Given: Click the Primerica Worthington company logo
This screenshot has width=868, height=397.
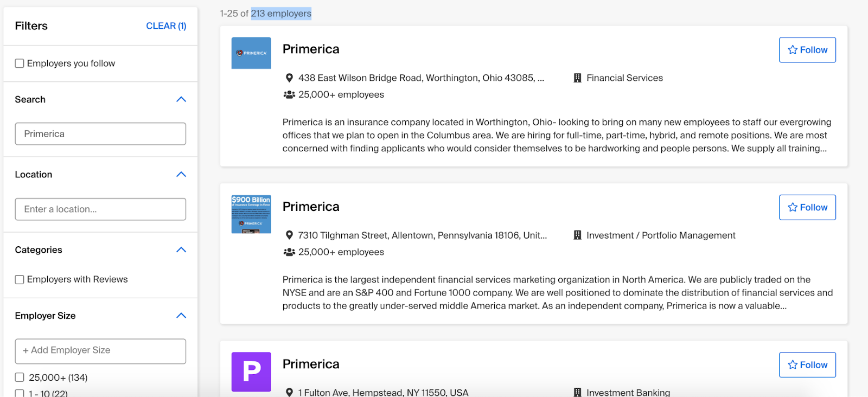Looking at the screenshot, I should coord(251,53).
